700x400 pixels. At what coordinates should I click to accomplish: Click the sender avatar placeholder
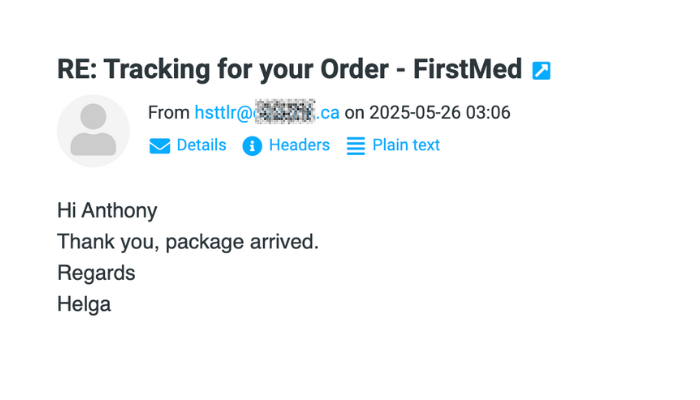point(93,131)
